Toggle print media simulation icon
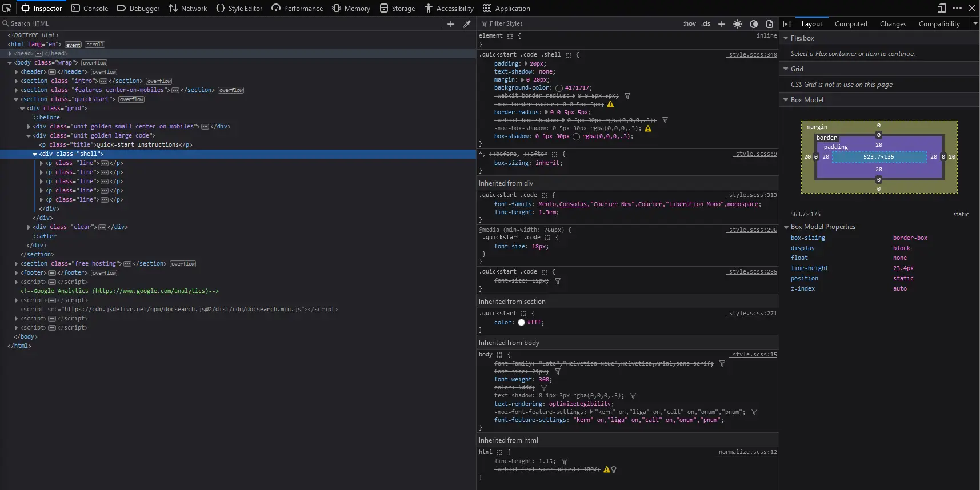 tap(770, 23)
